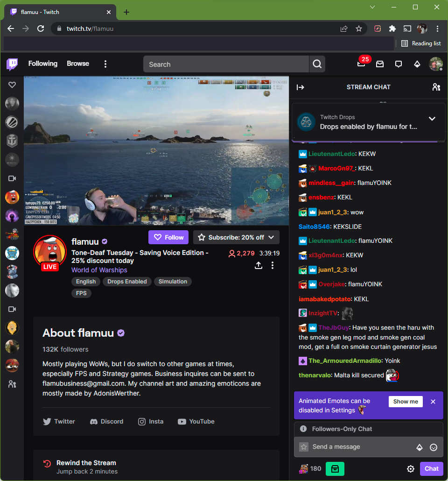448x481 pixels.
Task: Go to the Following tab
Action: [43, 64]
